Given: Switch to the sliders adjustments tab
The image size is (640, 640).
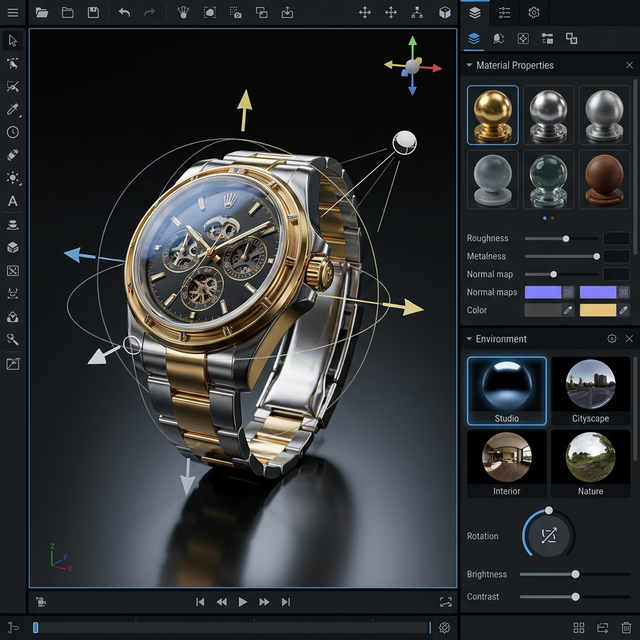Looking at the screenshot, I should pos(504,13).
